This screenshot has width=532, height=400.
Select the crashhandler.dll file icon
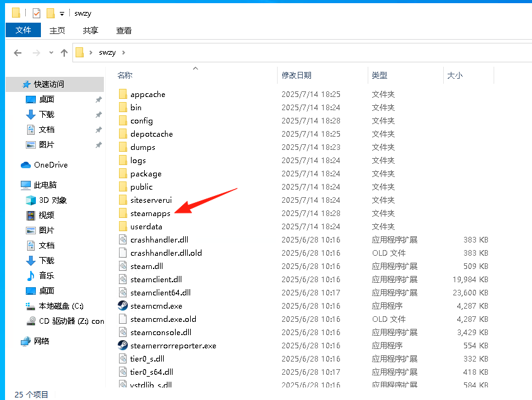pyautogui.click(x=123, y=240)
